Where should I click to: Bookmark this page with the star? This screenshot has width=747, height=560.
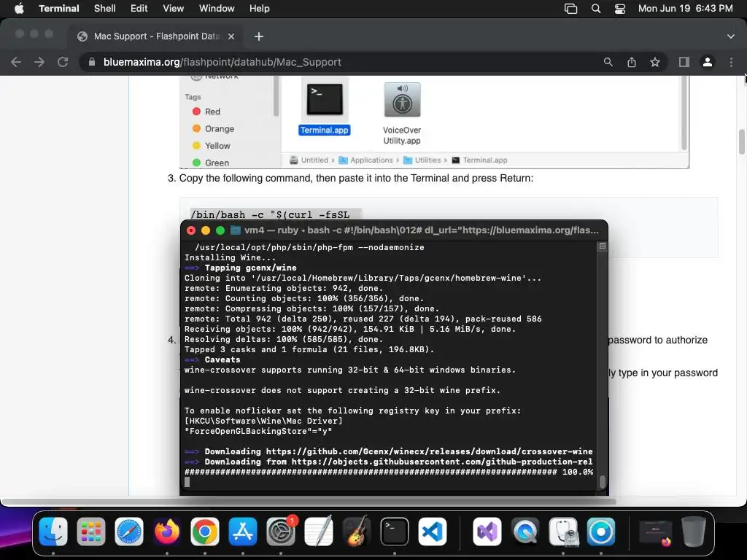[x=655, y=62]
